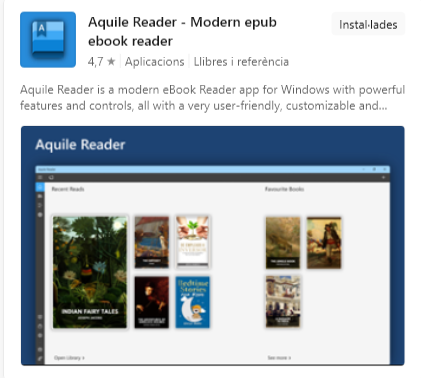Open the Aquile Reader - Modern epub ebook reader title
The image size is (421, 378).
coord(182,32)
